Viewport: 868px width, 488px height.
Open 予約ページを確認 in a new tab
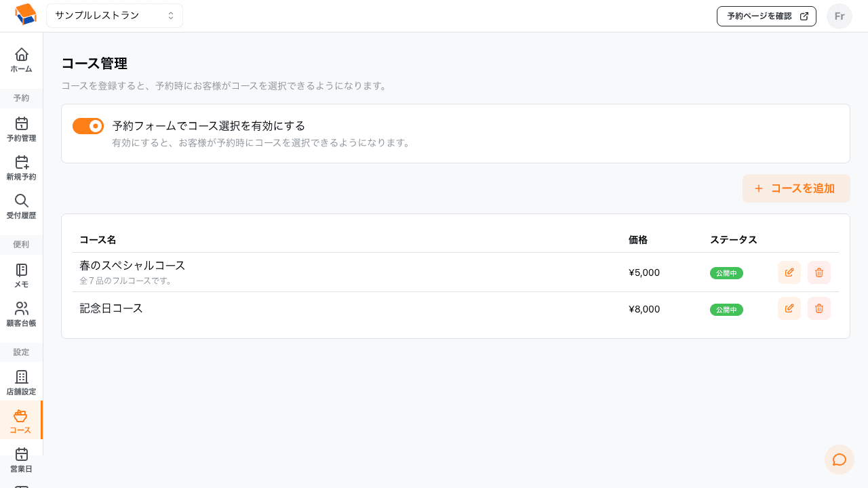766,16
